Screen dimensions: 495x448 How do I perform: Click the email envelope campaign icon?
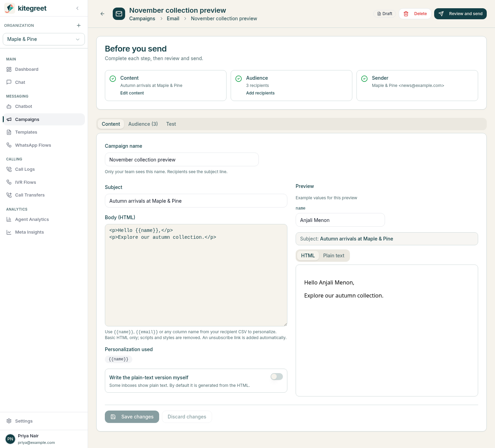(x=119, y=14)
